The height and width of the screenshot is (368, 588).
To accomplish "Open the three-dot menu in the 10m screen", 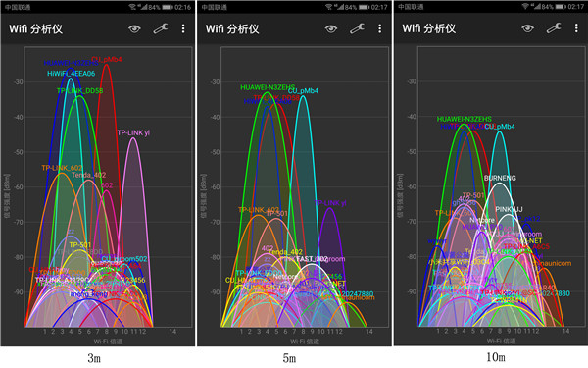I will click(x=576, y=28).
